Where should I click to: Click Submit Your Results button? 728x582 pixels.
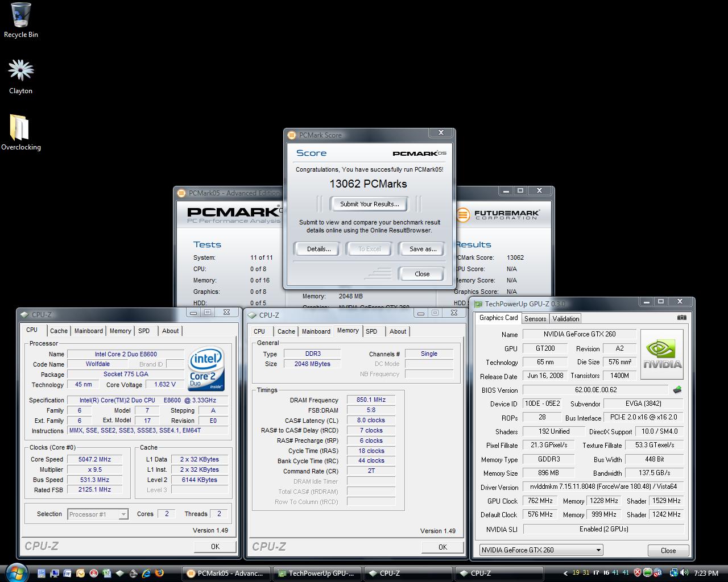pos(370,204)
